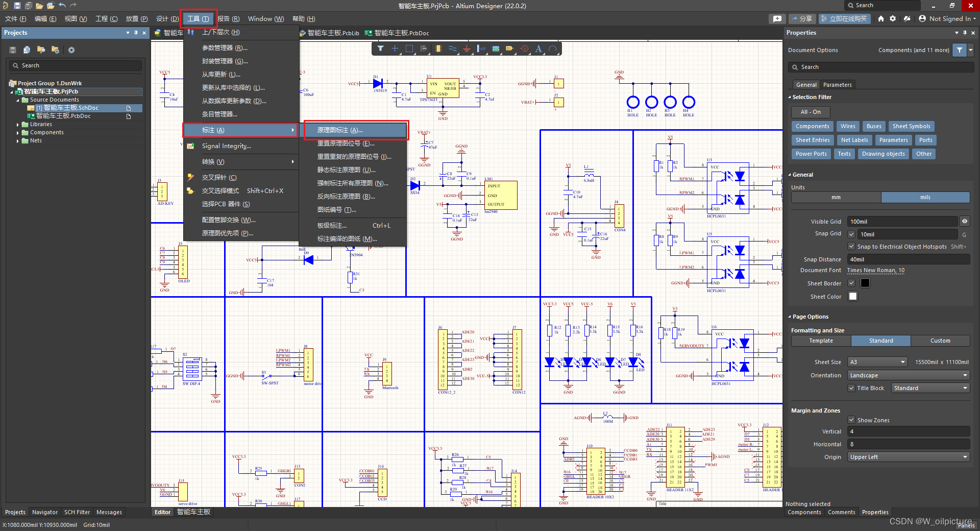Open Projects panel settings gear
The image size is (980, 531).
pyautogui.click(x=71, y=50)
